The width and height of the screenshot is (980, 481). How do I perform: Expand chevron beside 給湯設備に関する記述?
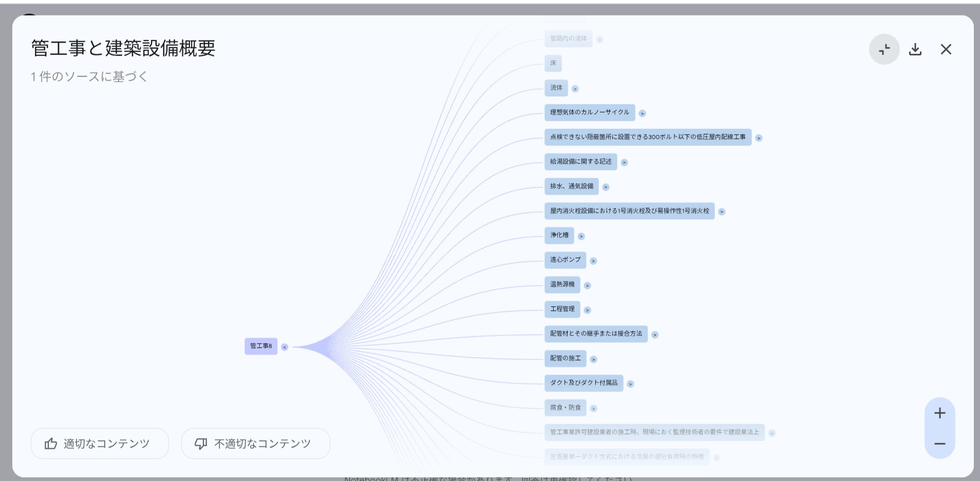pyautogui.click(x=624, y=163)
